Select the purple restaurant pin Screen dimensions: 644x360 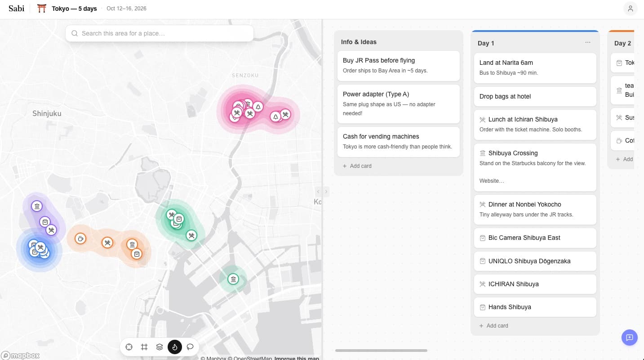pyautogui.click(x=51, y=230)
